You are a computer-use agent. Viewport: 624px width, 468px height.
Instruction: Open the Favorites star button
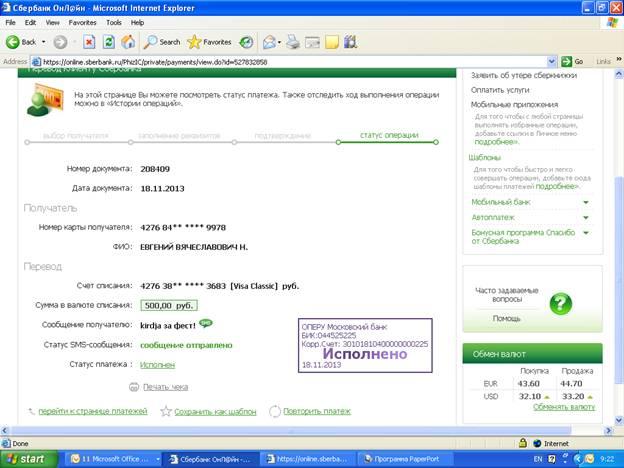[x=209, y=42]
